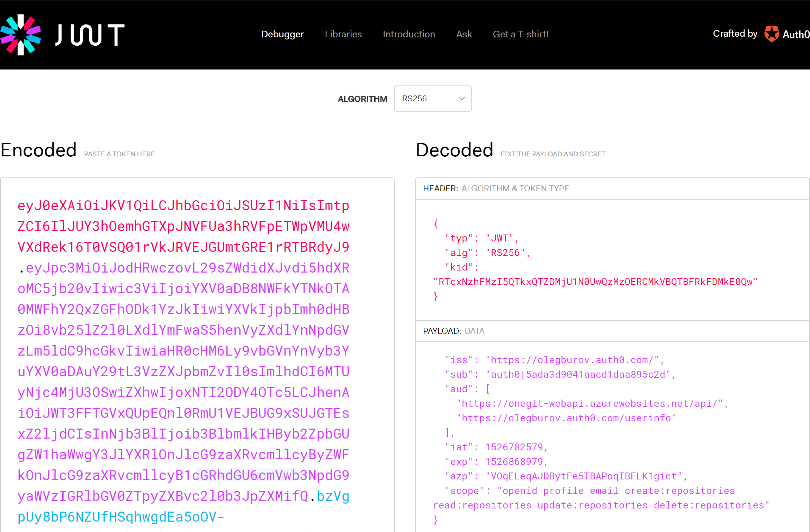Click the algorithm dropdown chevron arrow
810x532 pixels.
[x=462, y=99]
